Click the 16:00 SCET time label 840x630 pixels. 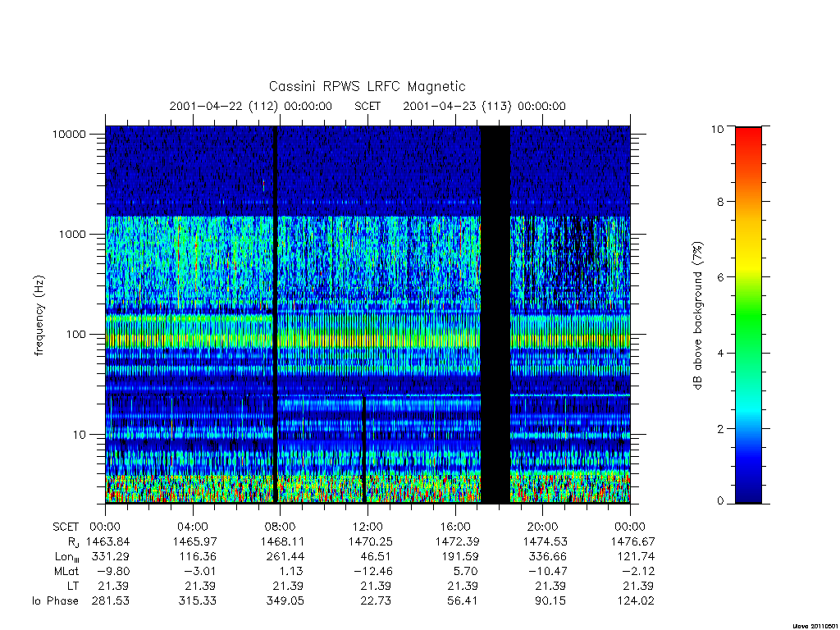455,527
